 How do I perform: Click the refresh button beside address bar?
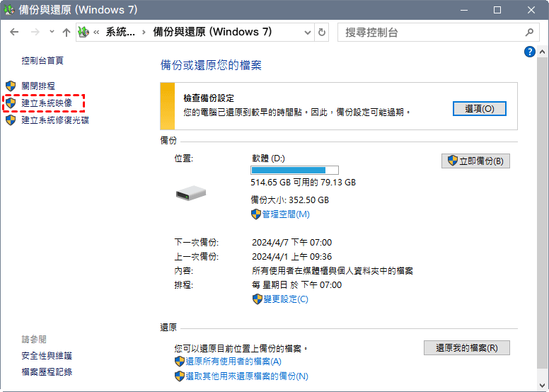[x=323, y=33]
